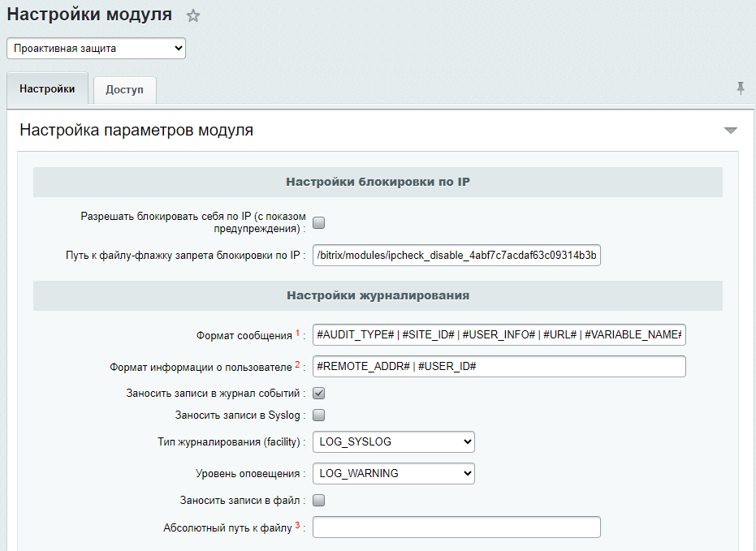756x551 pixels.
Task: Open the Проактивная защита module dropdown
Action: pyautogui.click(x=97, y=48)
